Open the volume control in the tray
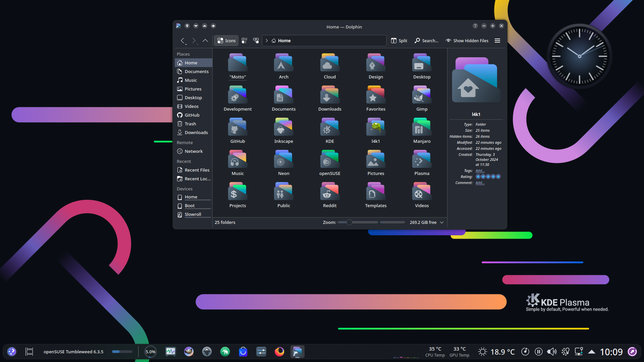This screenshot has width=644, height=362. [x=551, y=352]
